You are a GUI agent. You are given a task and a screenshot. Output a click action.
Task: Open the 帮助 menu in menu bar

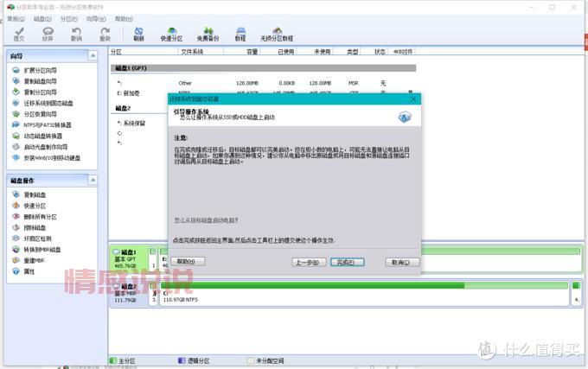click(124, 18)
